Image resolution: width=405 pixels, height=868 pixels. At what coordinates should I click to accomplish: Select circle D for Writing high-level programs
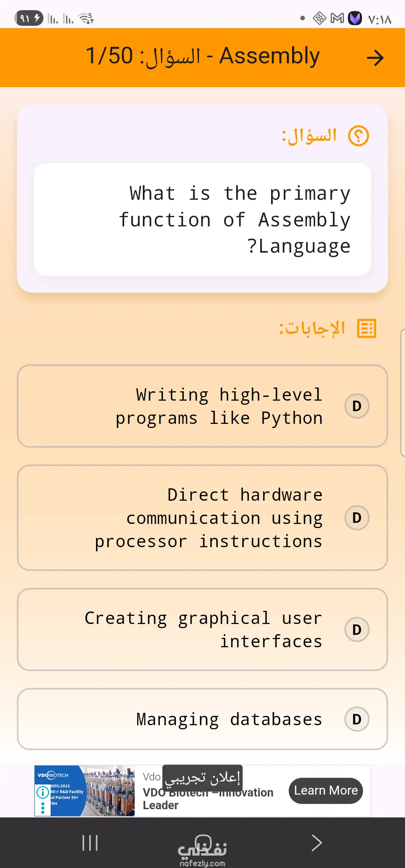click(x=357, y=406)
